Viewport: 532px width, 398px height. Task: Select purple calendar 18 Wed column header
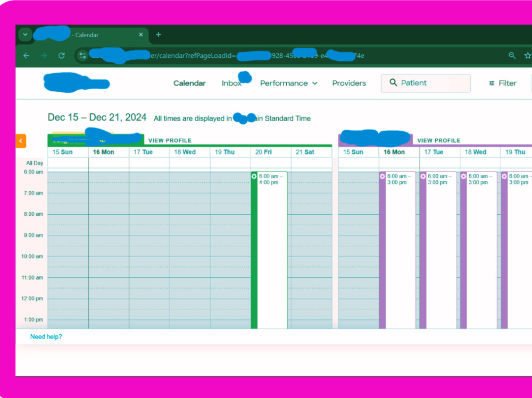click(480, 152)
